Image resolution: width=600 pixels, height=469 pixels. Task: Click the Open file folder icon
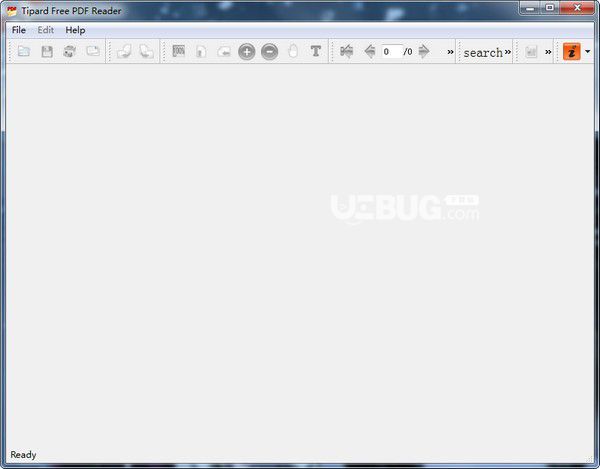tap(24, 51)
